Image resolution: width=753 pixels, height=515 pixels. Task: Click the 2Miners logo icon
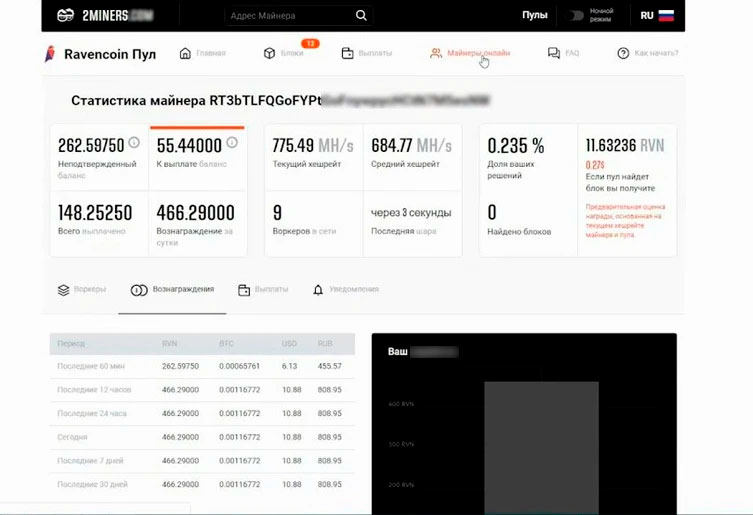[x=66, y=16]
